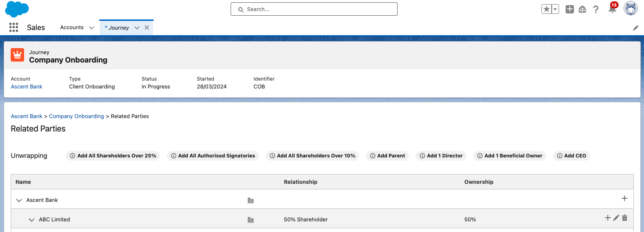Click the In Progress status value
The height and width of the screenshot is (232, 644).
click(156, 87)
